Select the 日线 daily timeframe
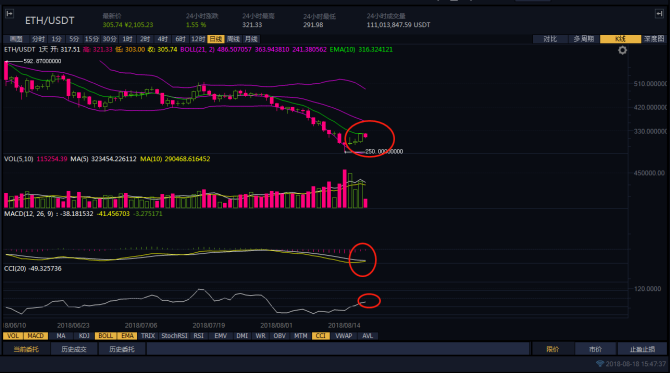The width and height of the screenshot is (670, 373). [x=216, y=39]
